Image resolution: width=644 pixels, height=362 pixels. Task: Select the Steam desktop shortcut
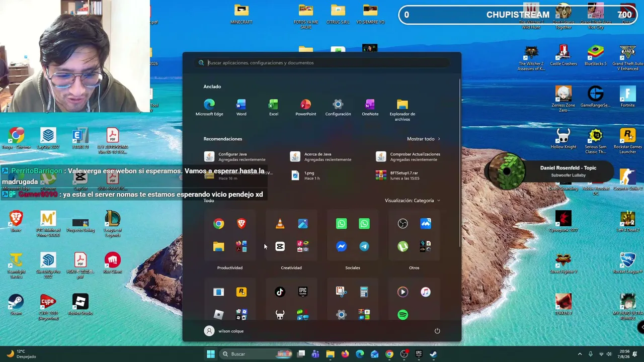click(x=16, y=305)
